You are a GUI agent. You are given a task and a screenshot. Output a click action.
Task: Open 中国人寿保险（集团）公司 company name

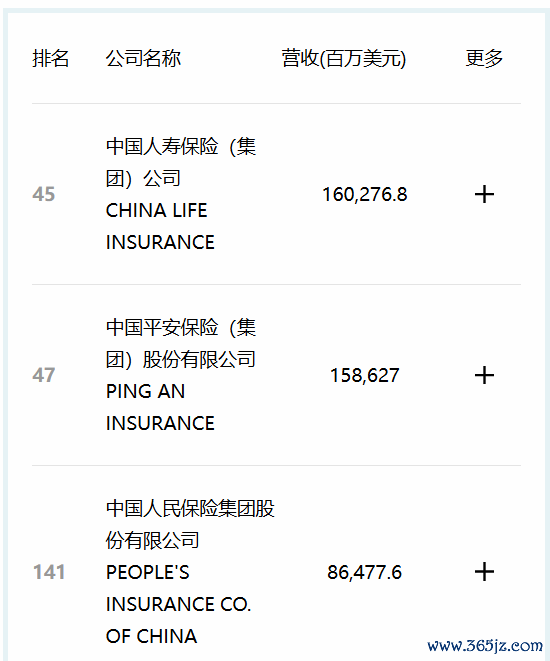181,162
